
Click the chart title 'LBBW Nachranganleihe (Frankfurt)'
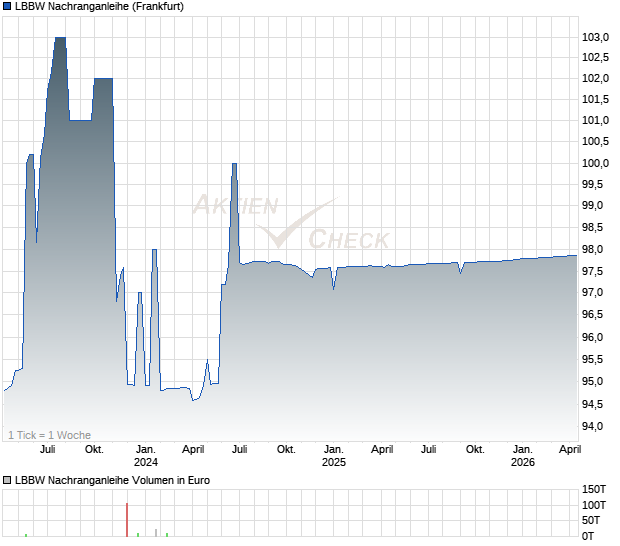99,6
